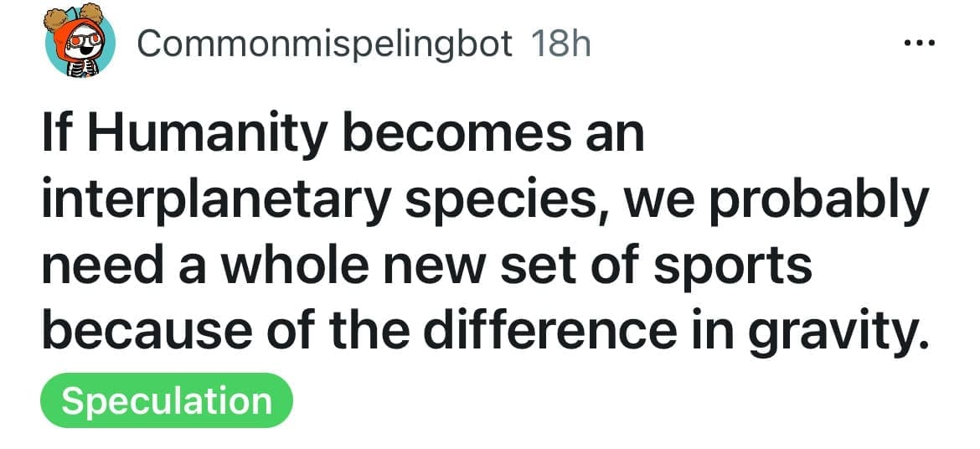
Task: Click the word "Humanity" in the title
Action: pyautogui.click(x=204, y=136)
